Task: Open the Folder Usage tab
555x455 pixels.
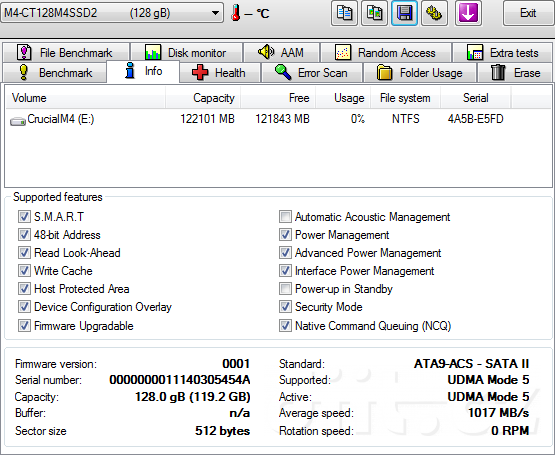Action: coord(420,73)
